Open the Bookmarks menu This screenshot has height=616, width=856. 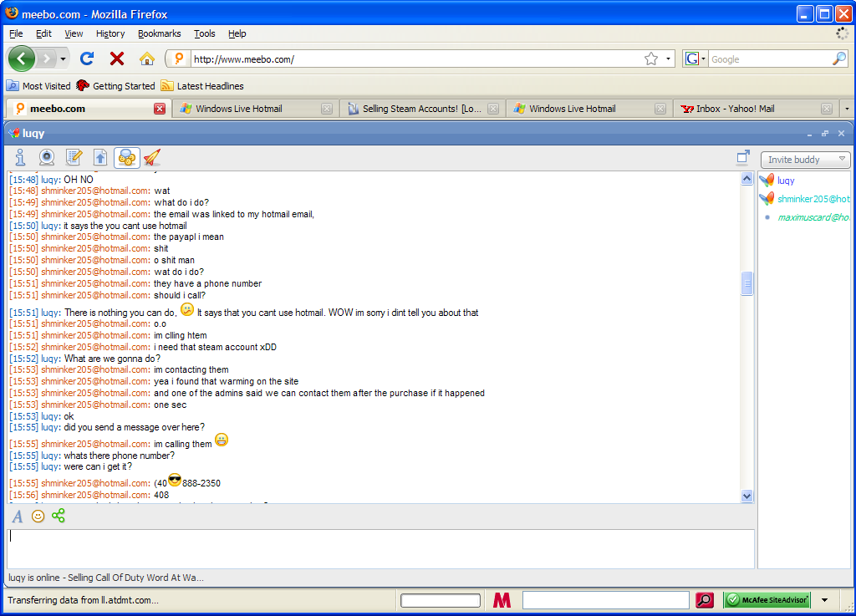coord(159,33)
